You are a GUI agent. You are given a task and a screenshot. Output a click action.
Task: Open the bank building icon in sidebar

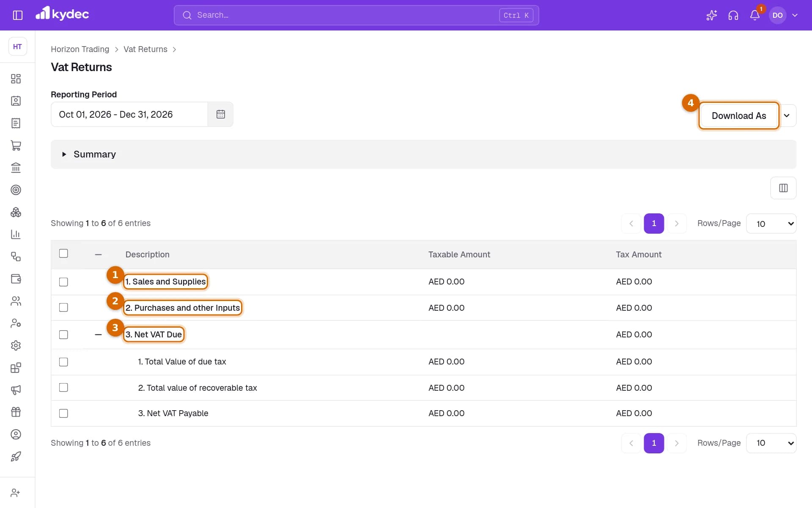[16, 168]
